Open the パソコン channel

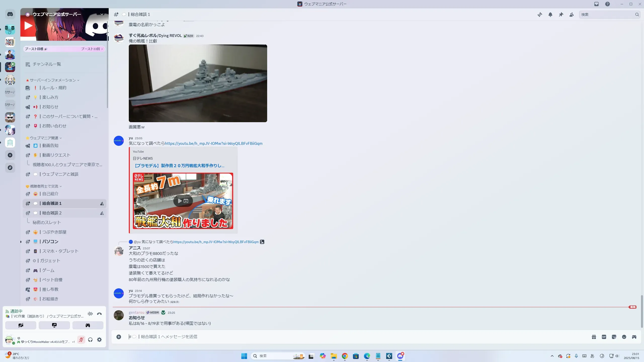(50, 242)
